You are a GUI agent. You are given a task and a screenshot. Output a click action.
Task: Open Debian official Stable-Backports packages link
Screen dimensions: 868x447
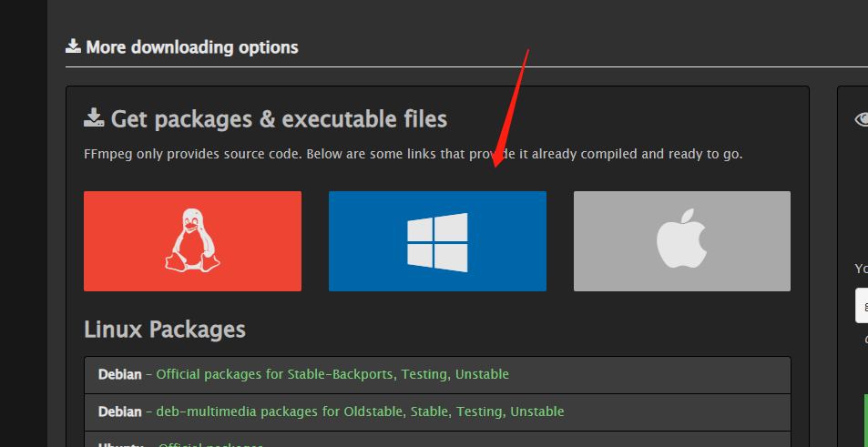click(x=332, y=374)
